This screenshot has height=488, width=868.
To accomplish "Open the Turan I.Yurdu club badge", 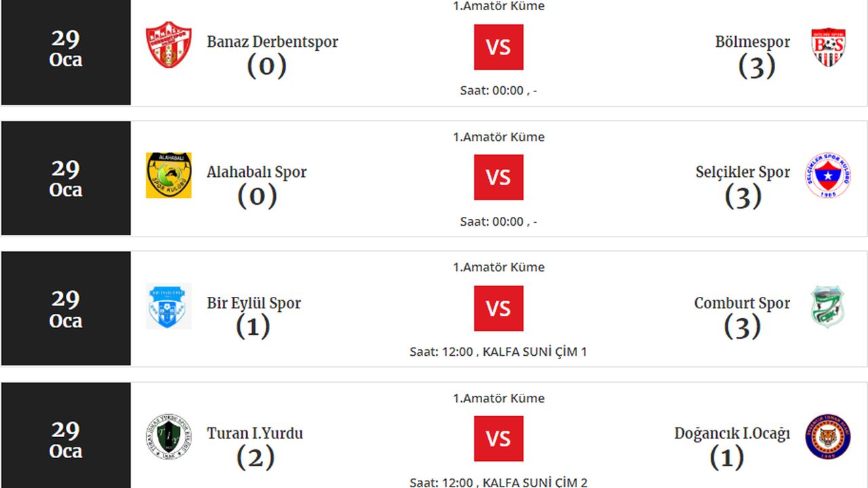I will [x=168, y=437].
